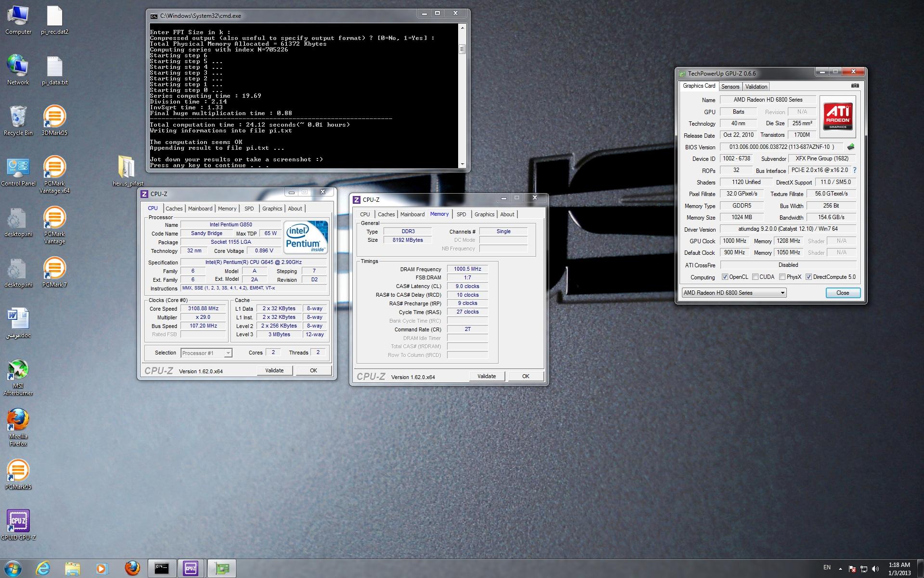
Task: Click the cmd scrollbar down arrow
Action: 462,164
